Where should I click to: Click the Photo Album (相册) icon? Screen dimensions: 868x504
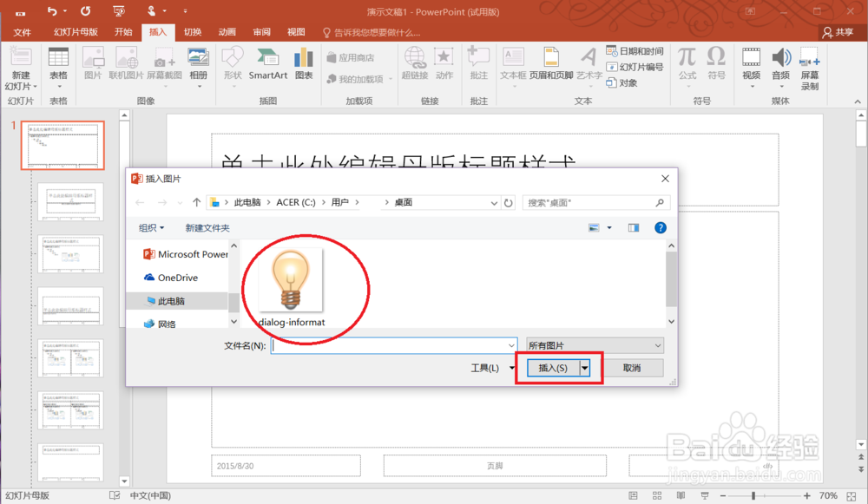click(198, 57)
